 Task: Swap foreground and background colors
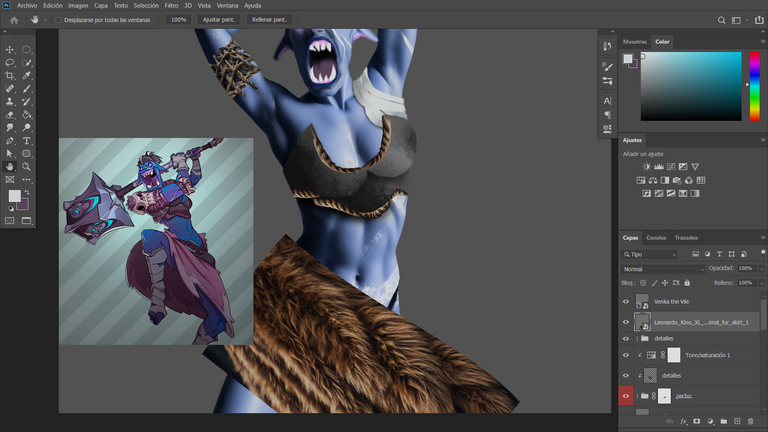pyautogui.click(x=27, y=192)
